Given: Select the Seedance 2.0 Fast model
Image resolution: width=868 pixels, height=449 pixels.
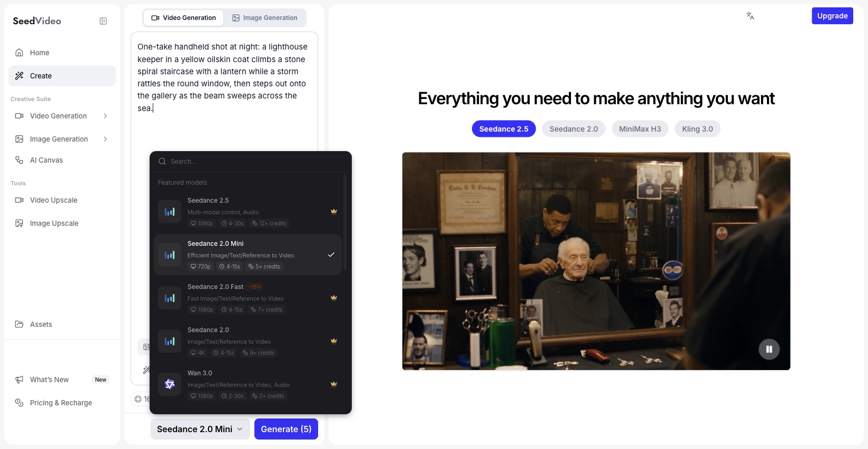Looking at the screenshot, I should pos(248,298).
